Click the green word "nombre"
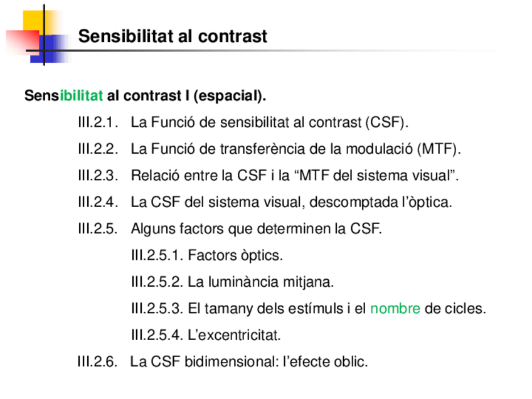The height and width of the screenshot is (399, 532). point(395,309)
